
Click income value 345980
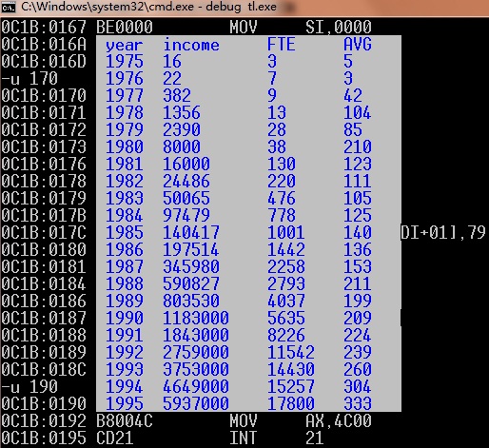tap(191, 266)
